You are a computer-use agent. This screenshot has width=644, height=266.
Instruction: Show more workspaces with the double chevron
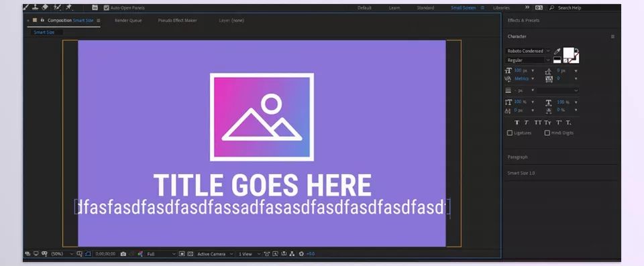point(527,7)
